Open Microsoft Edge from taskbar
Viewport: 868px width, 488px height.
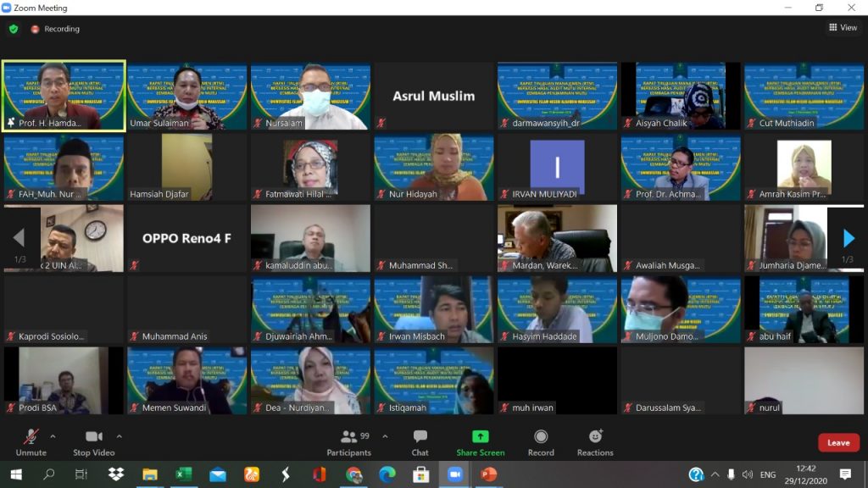click(387, 474)
